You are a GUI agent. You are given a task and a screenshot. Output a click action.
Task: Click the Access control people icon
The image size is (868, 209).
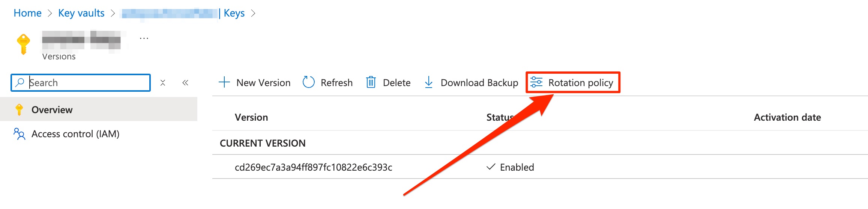(x=19, y=134)
